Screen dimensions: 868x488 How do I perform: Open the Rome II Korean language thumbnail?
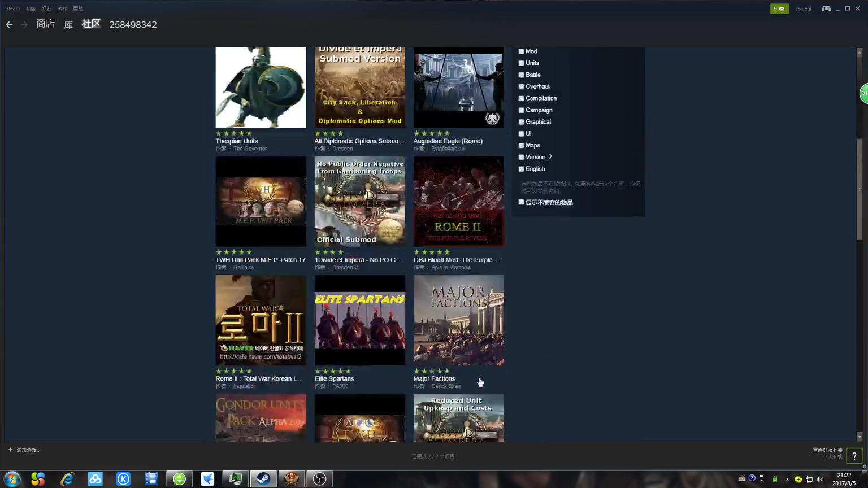[261, 320]
